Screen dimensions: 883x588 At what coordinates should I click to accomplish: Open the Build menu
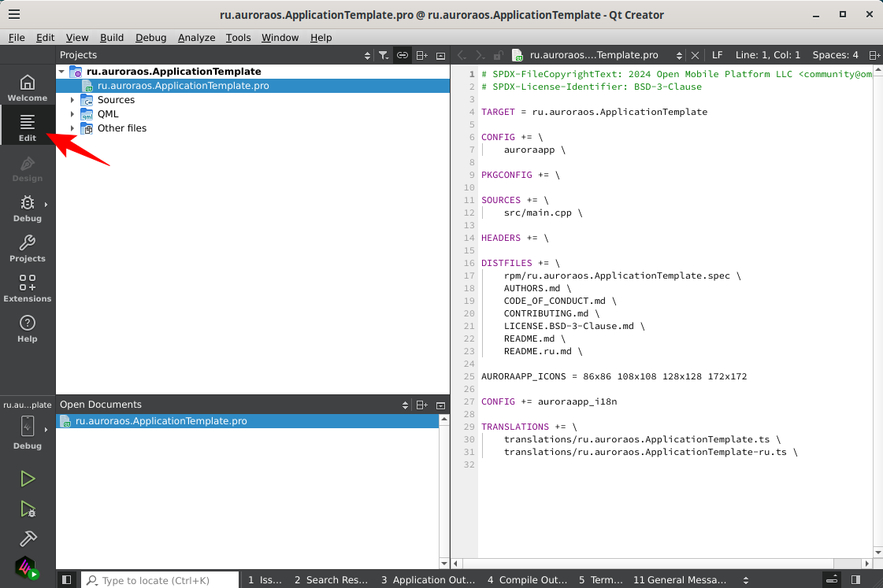[x=112, y=38]
